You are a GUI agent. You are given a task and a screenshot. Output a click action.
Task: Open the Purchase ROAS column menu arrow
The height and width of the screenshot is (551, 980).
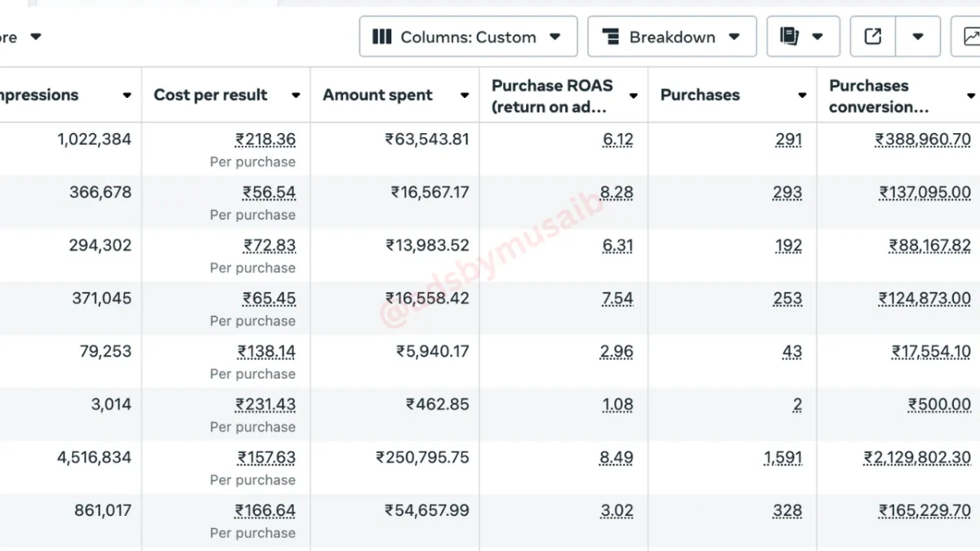click(x=634, y=96)
